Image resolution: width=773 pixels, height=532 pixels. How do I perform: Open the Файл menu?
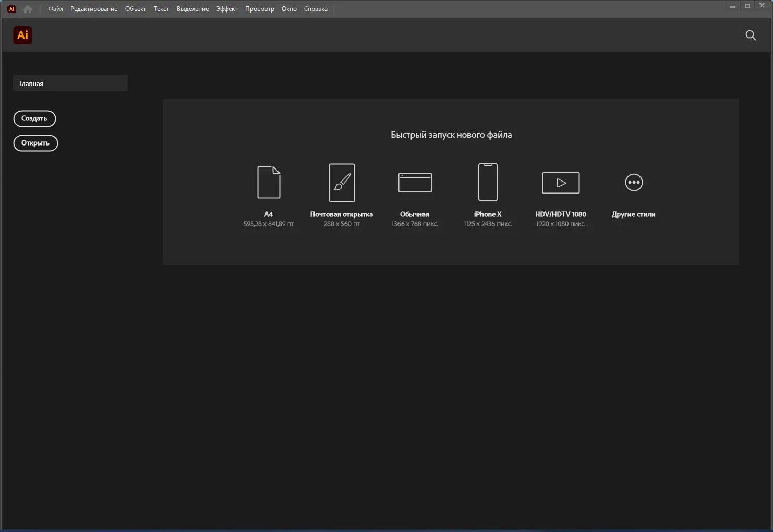click(56, 9)
